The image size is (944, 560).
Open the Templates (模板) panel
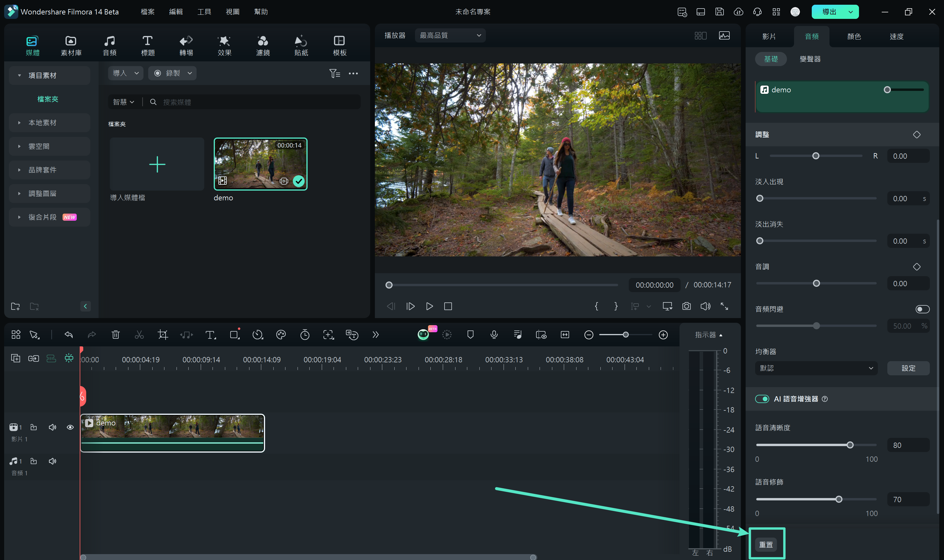339,45
